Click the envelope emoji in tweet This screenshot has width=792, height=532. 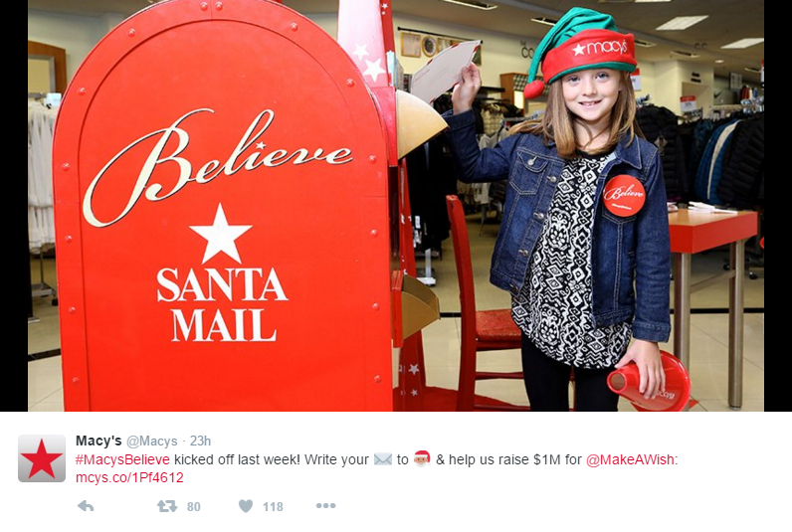tap(383, 459)
